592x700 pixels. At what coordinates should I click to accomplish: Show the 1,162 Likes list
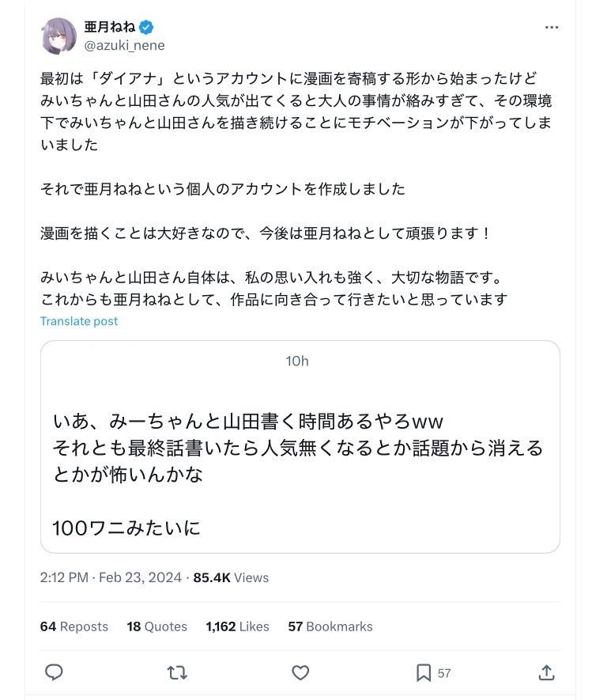pyautogui.click(x=237, y=626)
